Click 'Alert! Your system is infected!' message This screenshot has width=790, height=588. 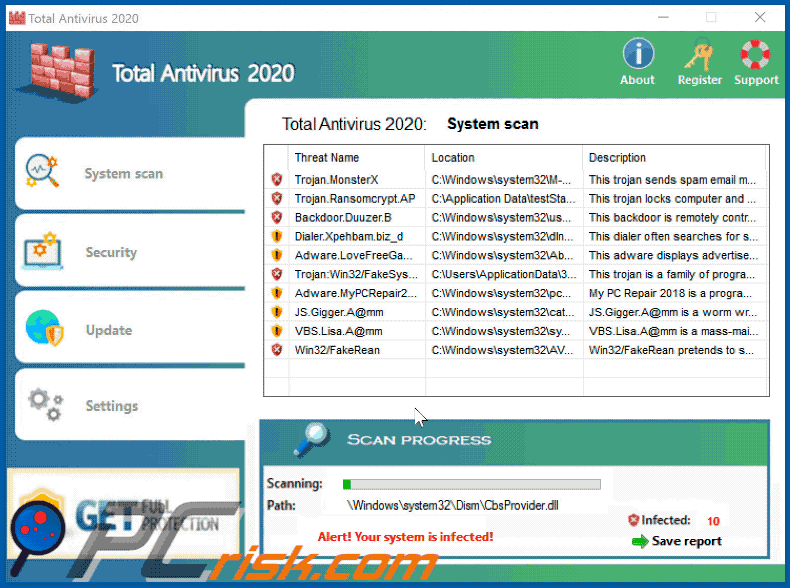(x=406, y=537)
